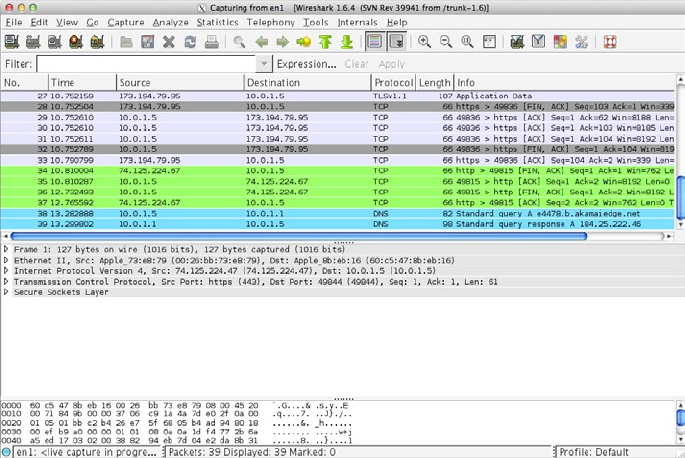Expand Secure Sockets Layer row
Screen dimensions: 685x458
pyautogui.click(x=6, y=292)
